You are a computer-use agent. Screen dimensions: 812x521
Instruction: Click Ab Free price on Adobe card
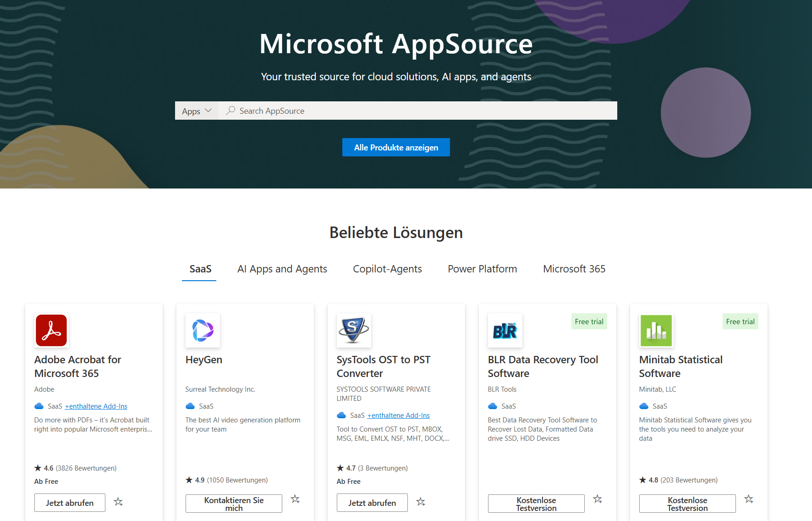(46, 482)
